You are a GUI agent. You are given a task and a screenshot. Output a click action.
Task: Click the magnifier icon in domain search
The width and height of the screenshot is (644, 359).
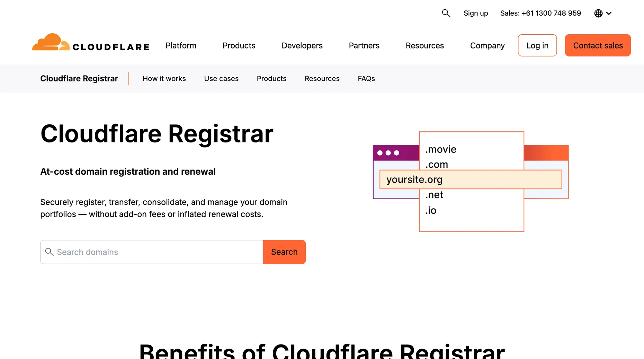[x=49, y=252]
